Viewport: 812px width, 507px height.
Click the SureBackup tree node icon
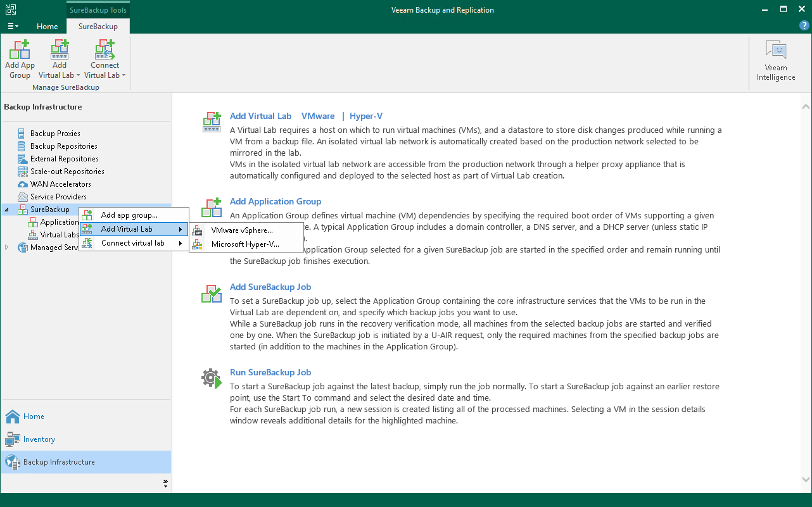tap(23, 210)
